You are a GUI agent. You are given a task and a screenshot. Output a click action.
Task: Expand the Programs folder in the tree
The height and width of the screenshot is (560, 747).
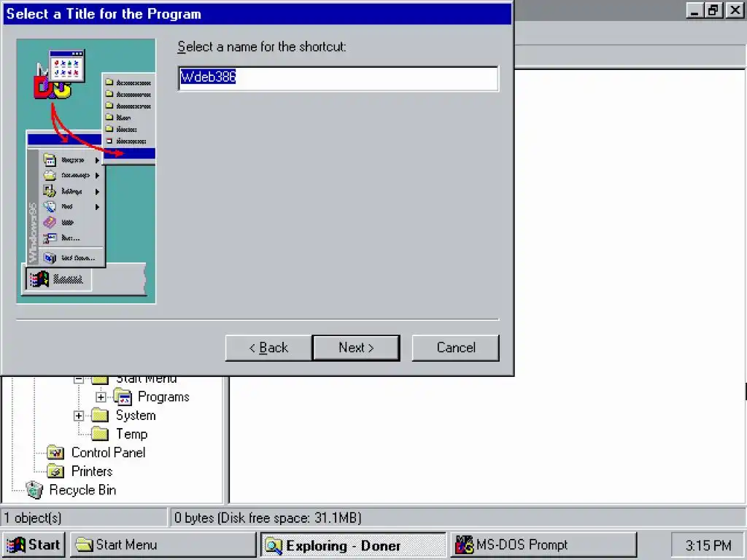click(x=101, y=397)
